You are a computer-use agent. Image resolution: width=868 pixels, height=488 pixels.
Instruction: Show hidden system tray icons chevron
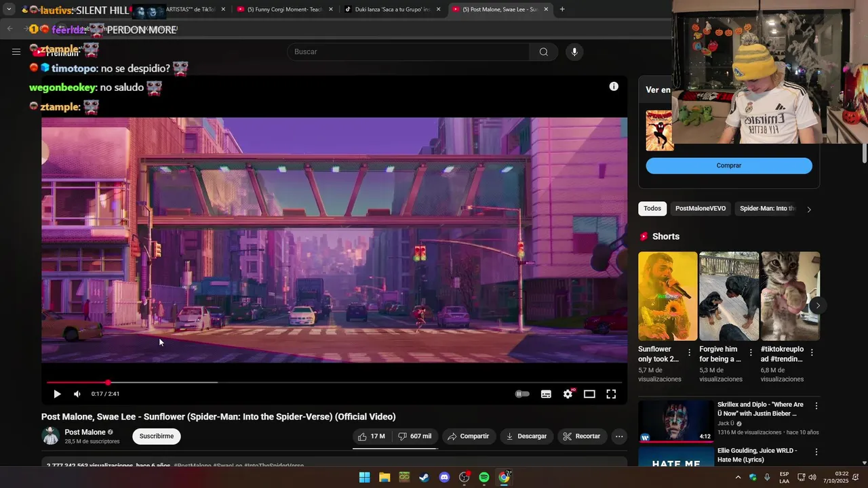point(738,477)
